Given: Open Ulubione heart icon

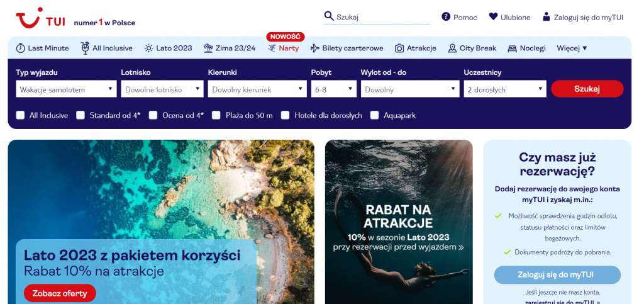Looking at the screenshot, I should coord(494,17).
